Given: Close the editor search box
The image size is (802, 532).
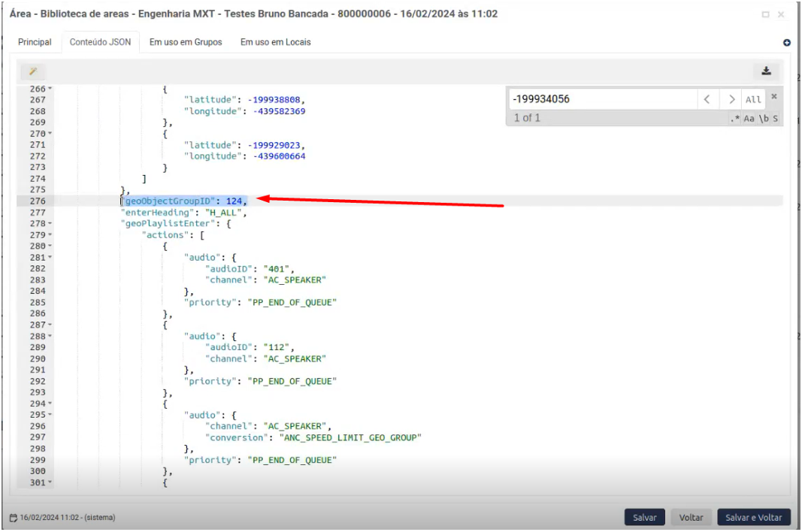Looking at the screenshot, I should point(774,97).
